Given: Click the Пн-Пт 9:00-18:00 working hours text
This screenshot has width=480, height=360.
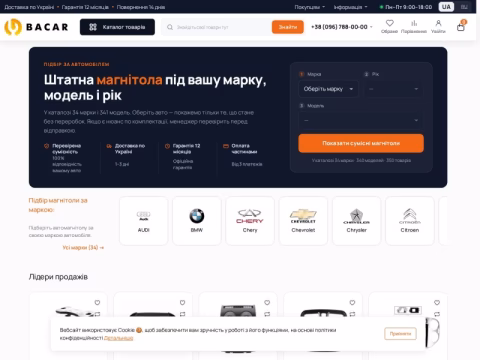Looking at the screenshot, I should pyautogui.click(x=409, y=7).
